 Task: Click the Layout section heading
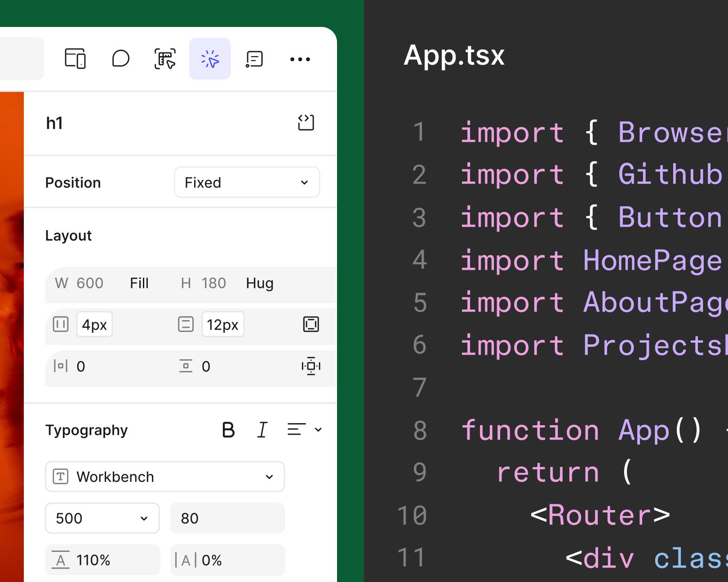point(68,236)
